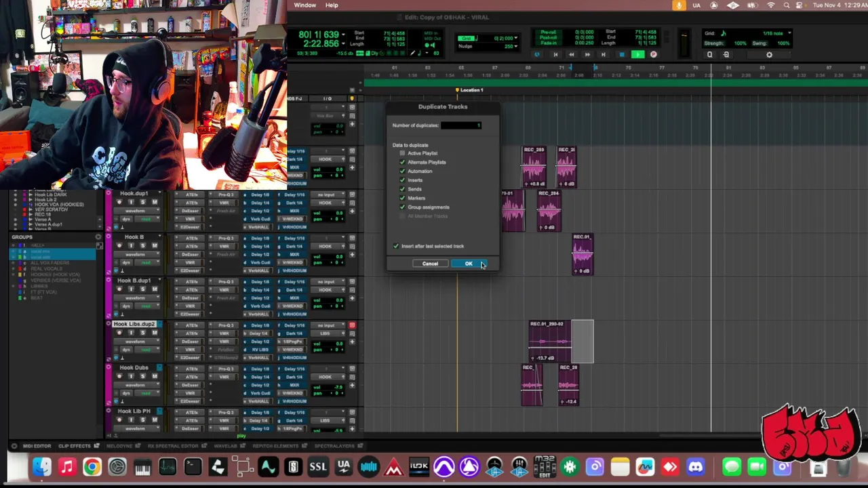Open the MIDI Editor tab
868x488 pixels.
37,446
